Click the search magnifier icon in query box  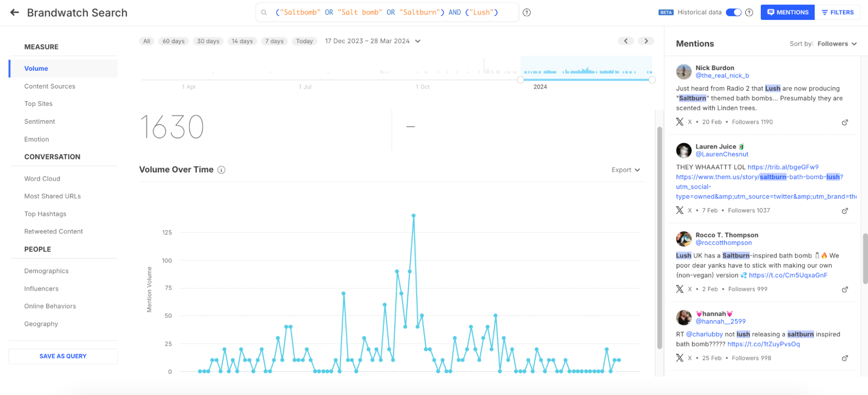coord(264,13)
